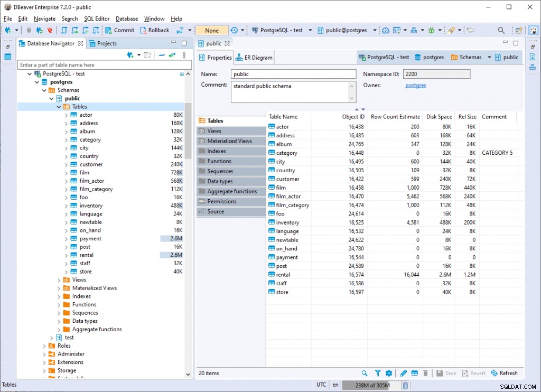Viewport: 541px width, 392px height.
Task: Select the Indexes side tab
Action: point(231,151)
